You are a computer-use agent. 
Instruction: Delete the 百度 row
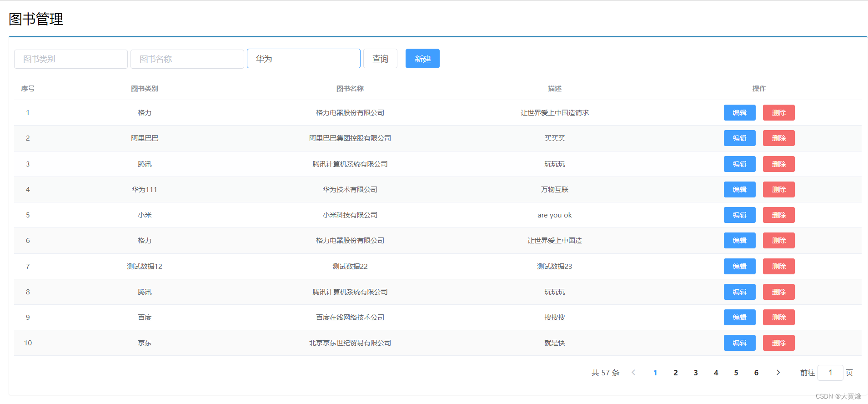point(778,318)
